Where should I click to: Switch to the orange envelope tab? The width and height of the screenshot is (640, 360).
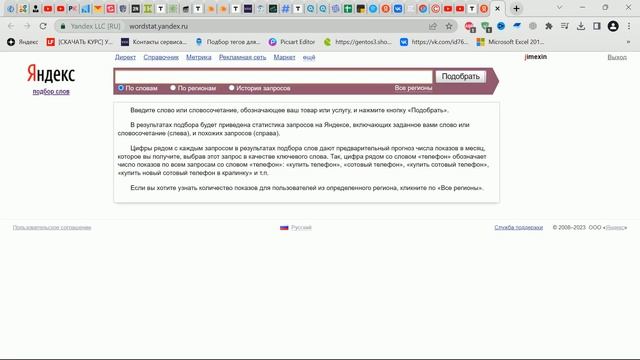tap(98, 9)
